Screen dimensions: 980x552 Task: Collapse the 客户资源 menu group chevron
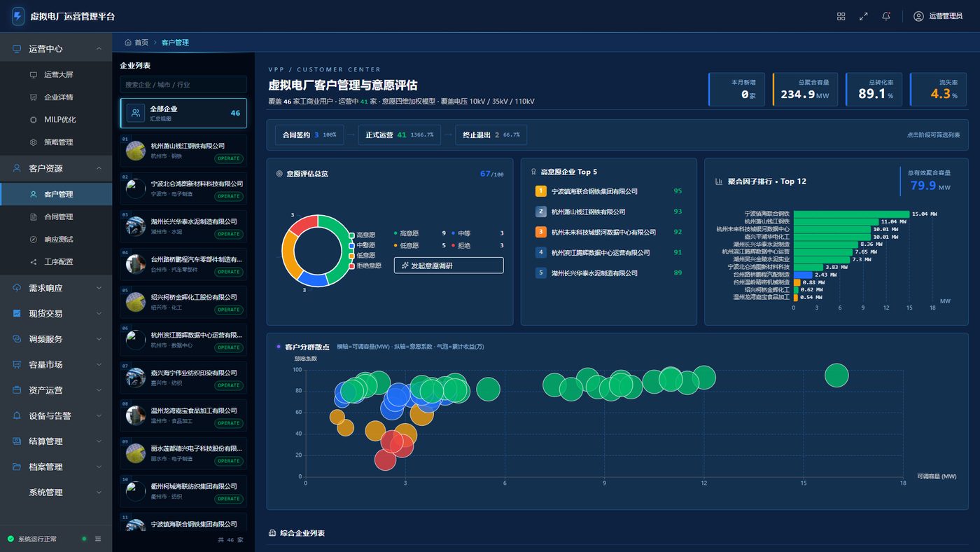(x=99, y=168)
